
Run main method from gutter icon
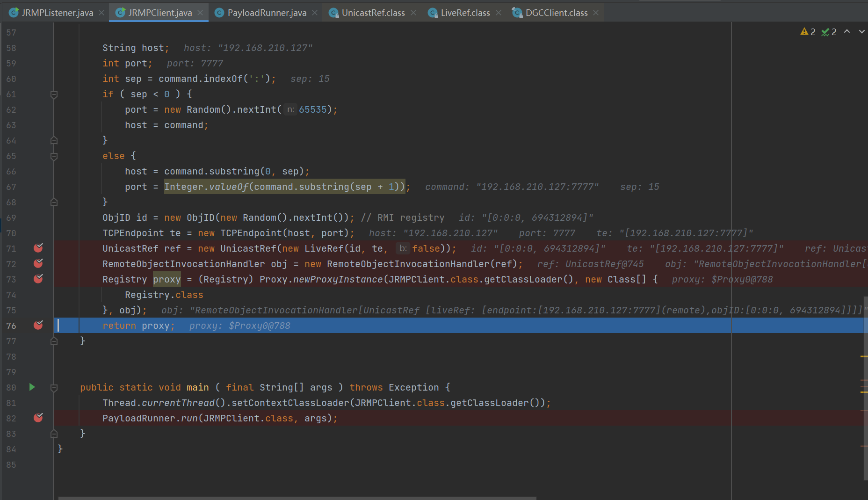coord(32,387)
